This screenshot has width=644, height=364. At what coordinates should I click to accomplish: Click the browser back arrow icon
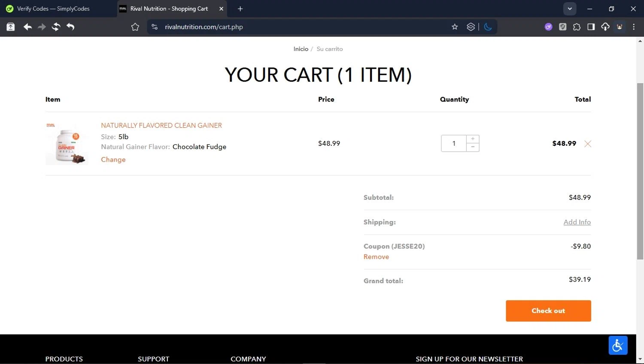click(27, 27)
